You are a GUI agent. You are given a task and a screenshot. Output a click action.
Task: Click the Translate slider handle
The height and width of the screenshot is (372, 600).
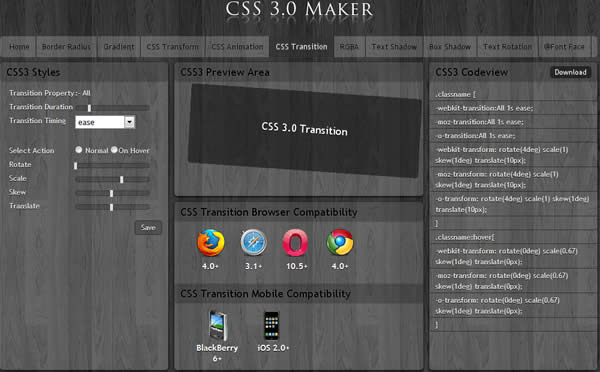111,207
